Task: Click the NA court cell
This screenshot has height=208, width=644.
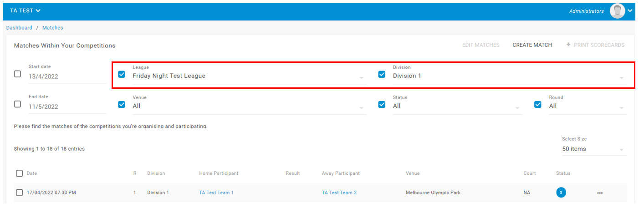Action: click(527, 193)
